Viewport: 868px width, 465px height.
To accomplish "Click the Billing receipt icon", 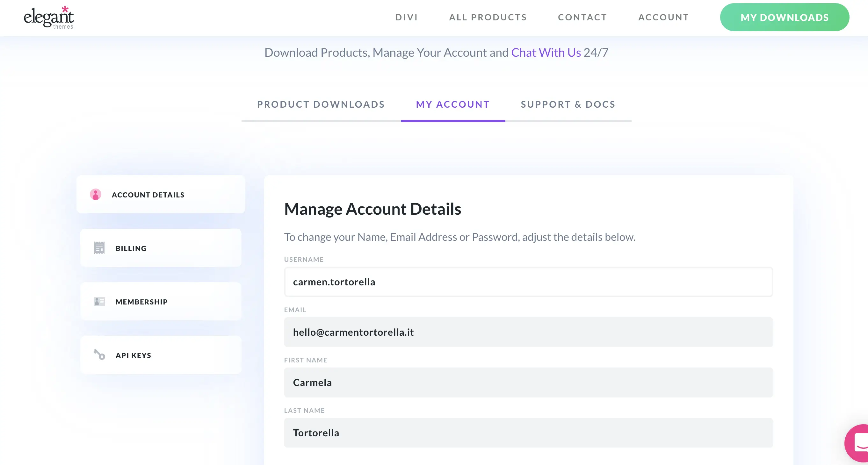I will coord(99,248).
